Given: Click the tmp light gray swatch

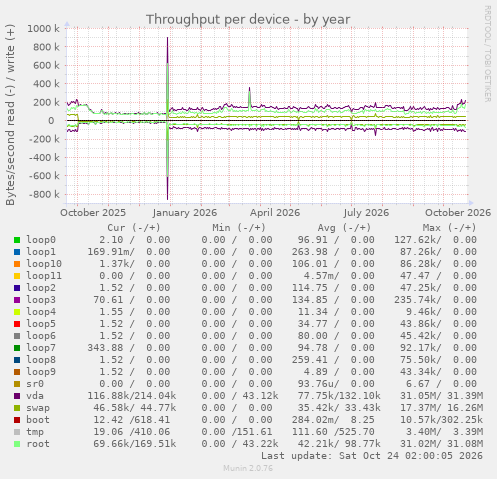Looking at the screenshot, I should pyautogui.click(x=17, y=432).
